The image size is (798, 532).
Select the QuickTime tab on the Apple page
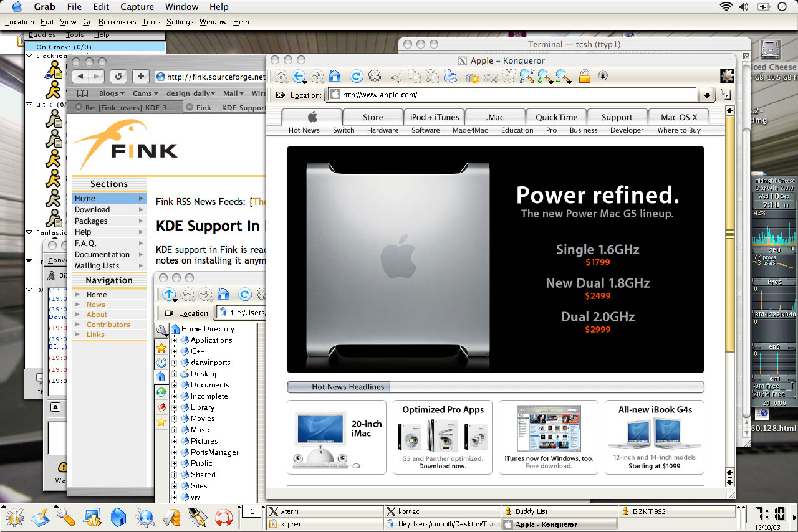[x=556, y=117]
